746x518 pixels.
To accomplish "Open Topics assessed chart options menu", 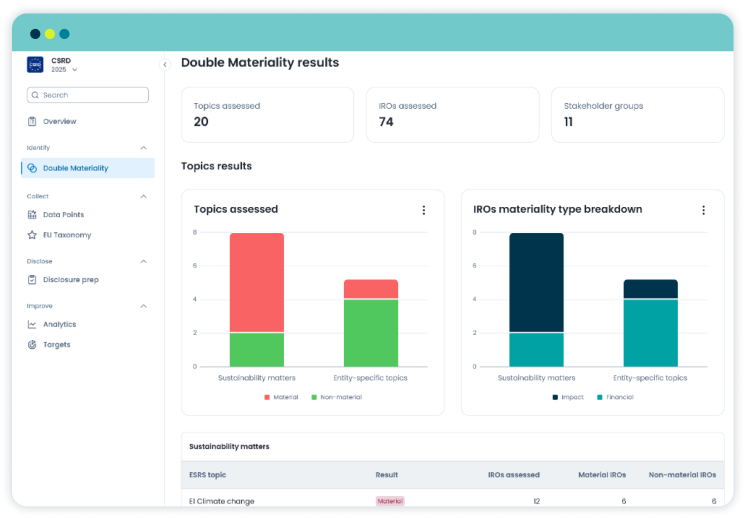I will [x=423, y=210].
